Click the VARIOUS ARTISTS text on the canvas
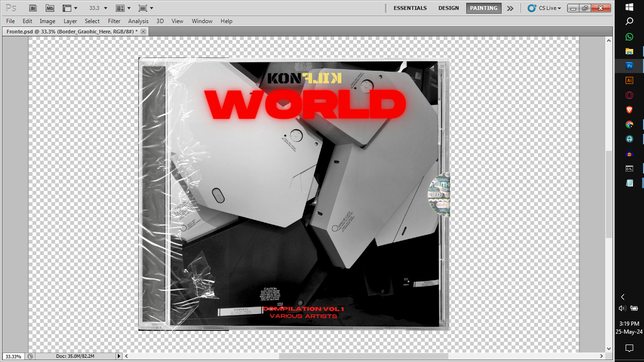This screenshot has width=644, height=362. tap(303, 316)
